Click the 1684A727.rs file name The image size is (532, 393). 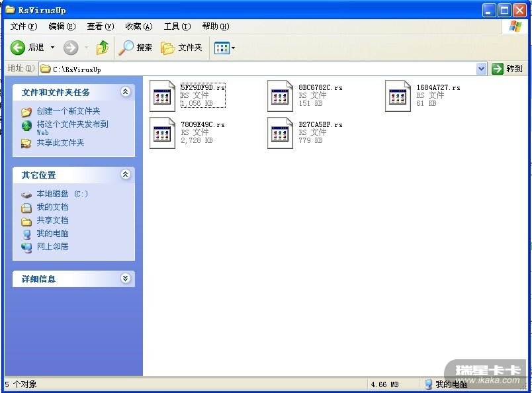coord(438,87)
